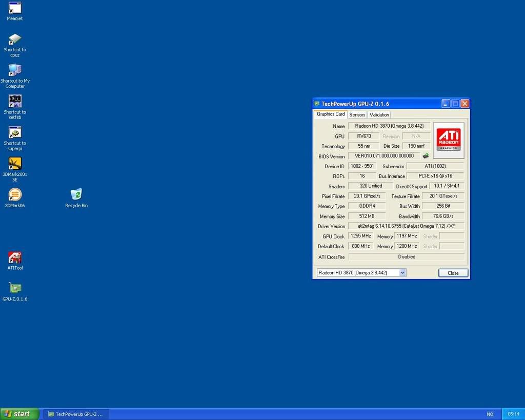525x420 pixels.
Task: Click the 'Bandwidth' label text
Action: pyautogui.click(x=410, y=216)
